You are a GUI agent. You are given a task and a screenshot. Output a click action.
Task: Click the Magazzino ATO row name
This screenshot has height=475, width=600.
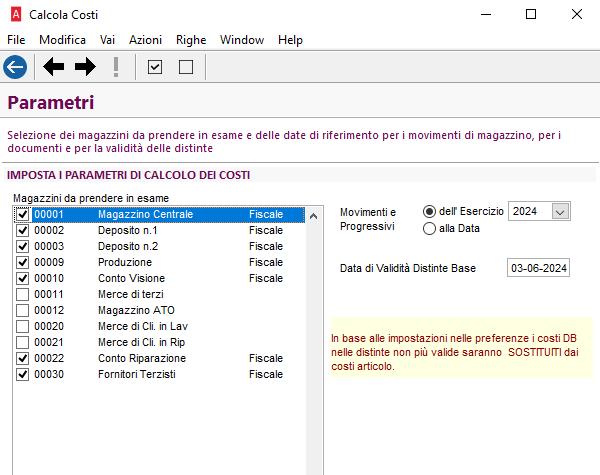tap(136, 310)
